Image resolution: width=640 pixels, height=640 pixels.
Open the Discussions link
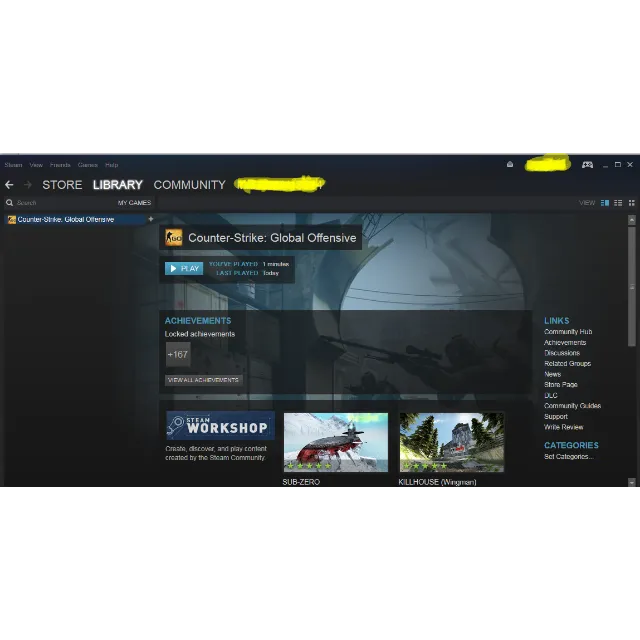pyautogui.click(x=562, y=353)
